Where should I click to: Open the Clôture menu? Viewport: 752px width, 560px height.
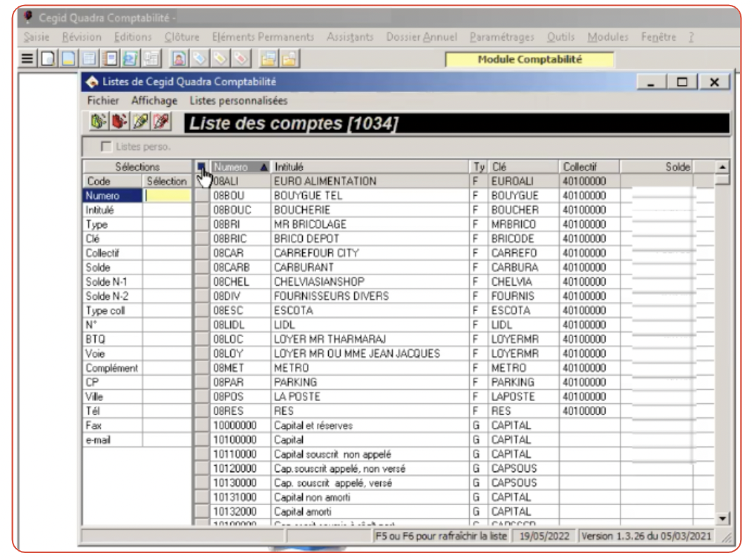coord(182,37)
